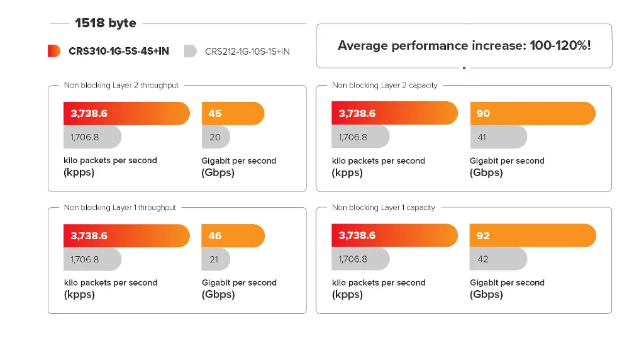Click the orange 46 Gbps bar

(x=233, y=236)
